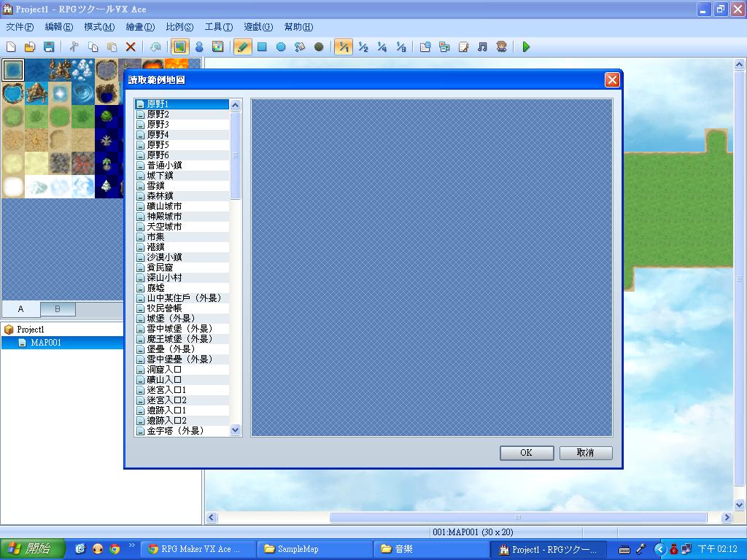Select Project1 root in the map tree
Image resolution: width=747 pixels, height=560 pixels.
point(31,329)
